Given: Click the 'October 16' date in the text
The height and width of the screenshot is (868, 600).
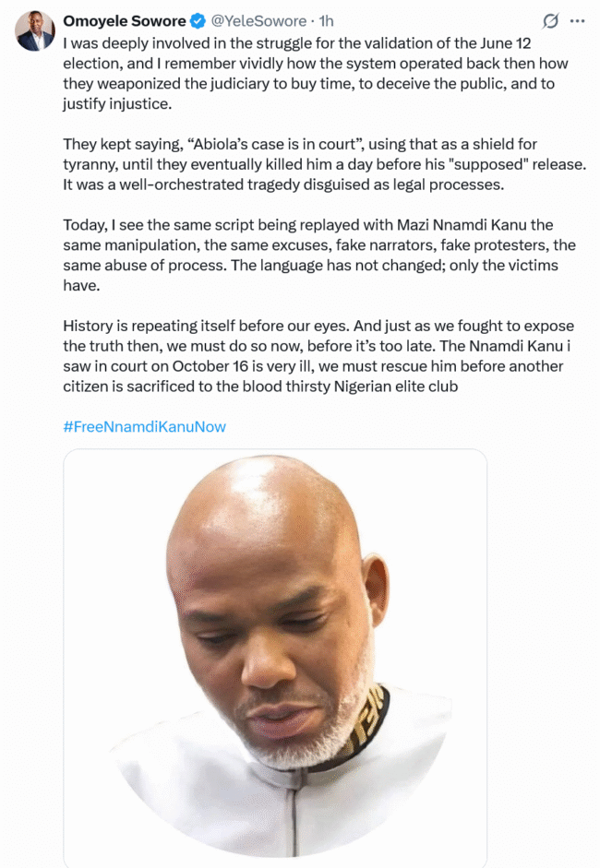Looking at the screenshot, I should coord(210,366).
